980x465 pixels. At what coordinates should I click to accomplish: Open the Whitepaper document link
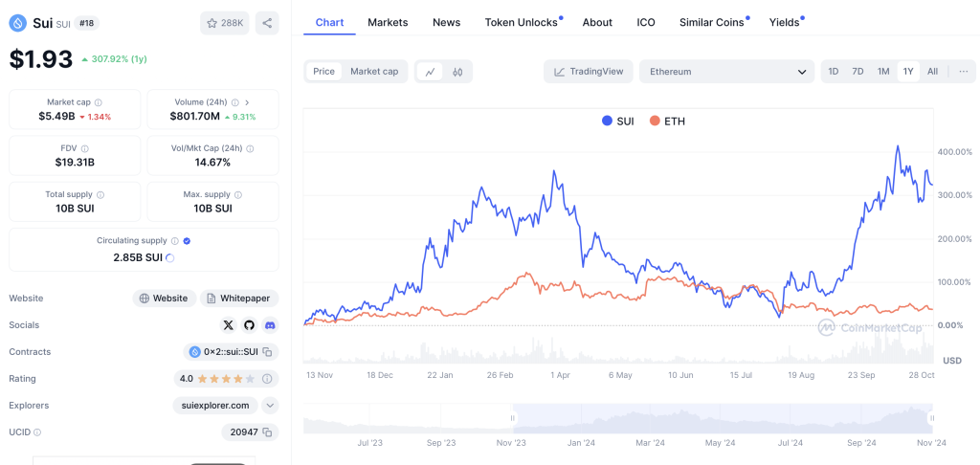(x=239, y=299)
